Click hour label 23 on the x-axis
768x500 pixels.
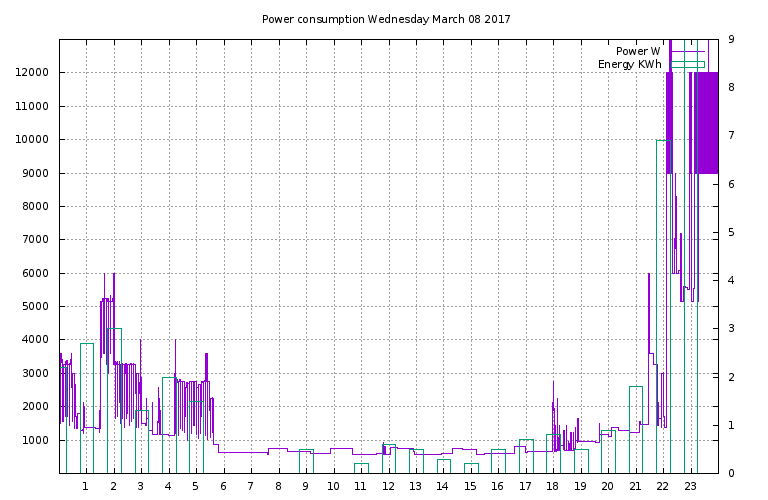690,486
